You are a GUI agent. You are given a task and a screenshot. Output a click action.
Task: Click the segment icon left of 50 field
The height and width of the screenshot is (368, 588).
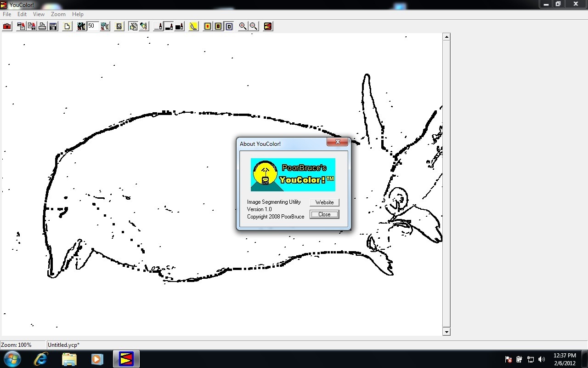tap(81, 26)
